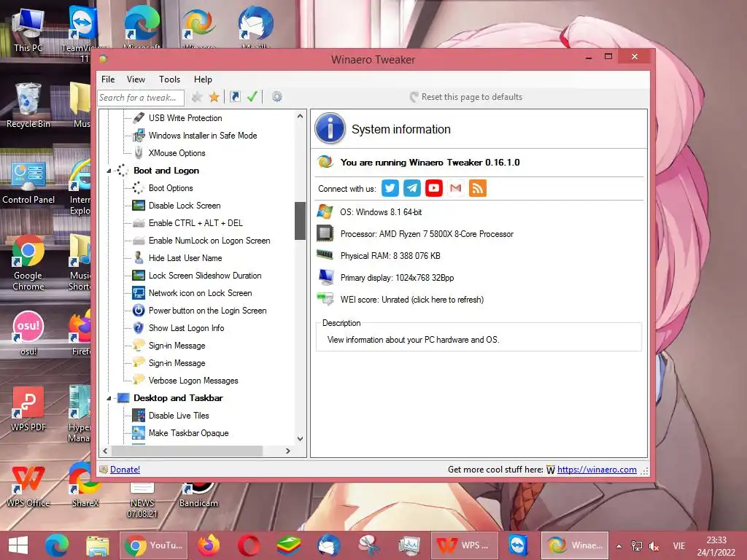Image resolution: width=747 pixels, height=560 pixels.
Task: Select Enable CTRL + ALT + DEL
Action: [196, 223]
